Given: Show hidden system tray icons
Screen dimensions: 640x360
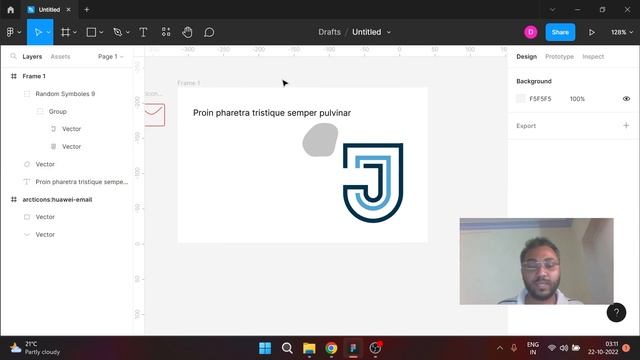Looking at the screenshot, I should coord(500,348).
